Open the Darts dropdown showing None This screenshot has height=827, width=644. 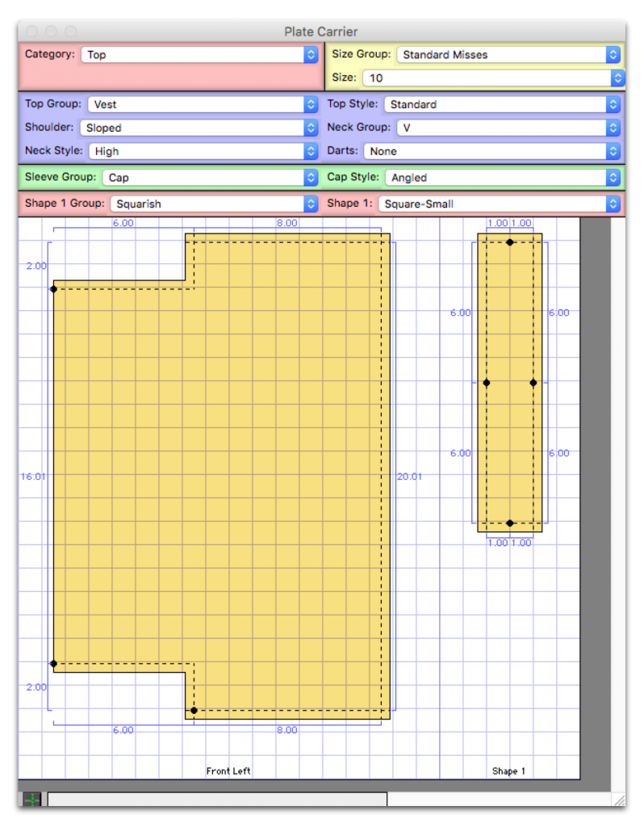493,151
